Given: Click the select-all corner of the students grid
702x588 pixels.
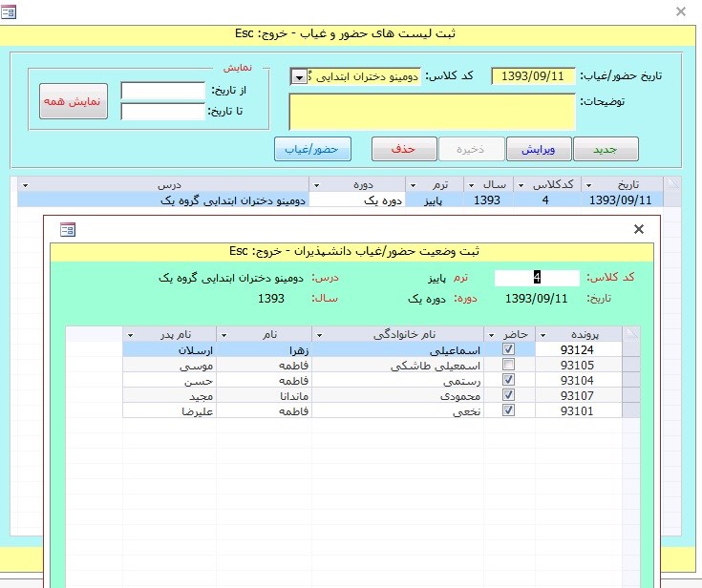Looking at the screenshot, I should pos(630,334).
